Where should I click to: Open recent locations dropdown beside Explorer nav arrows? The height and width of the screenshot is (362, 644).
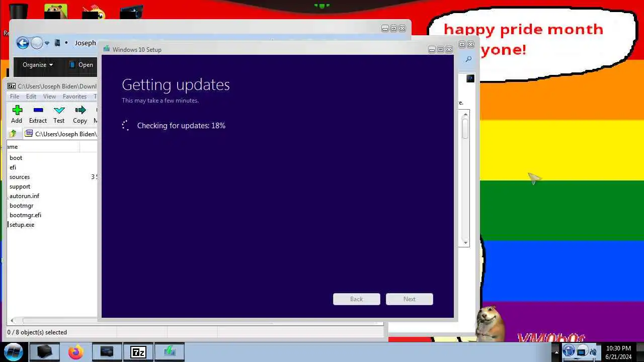(x=47, y=43)
